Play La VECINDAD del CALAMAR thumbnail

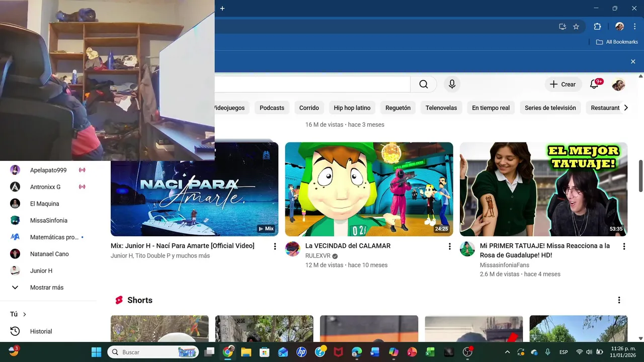(x=369, y=189)
